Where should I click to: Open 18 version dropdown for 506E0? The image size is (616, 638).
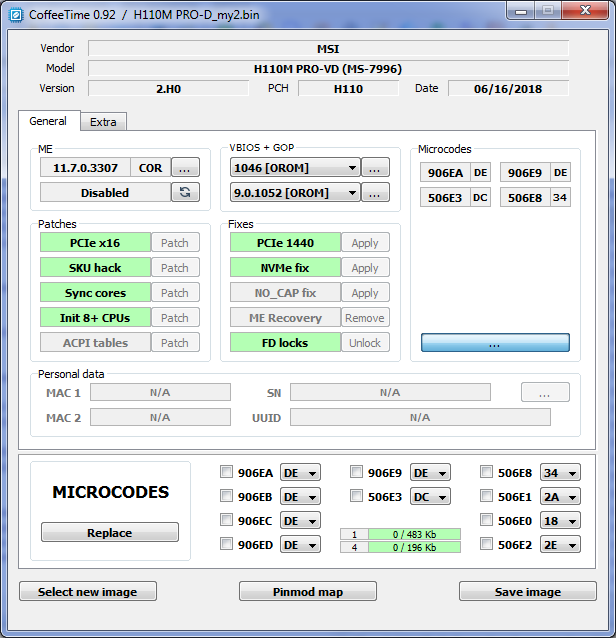560,520
